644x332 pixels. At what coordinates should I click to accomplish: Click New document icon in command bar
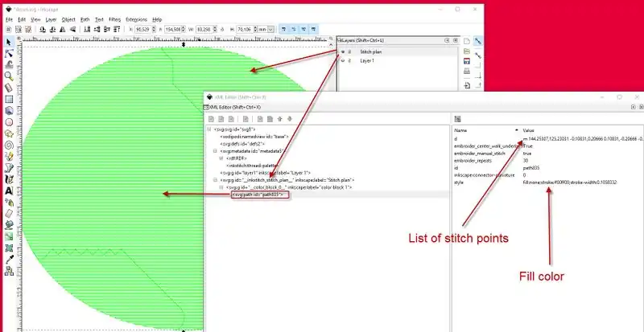tap(467, 42)
